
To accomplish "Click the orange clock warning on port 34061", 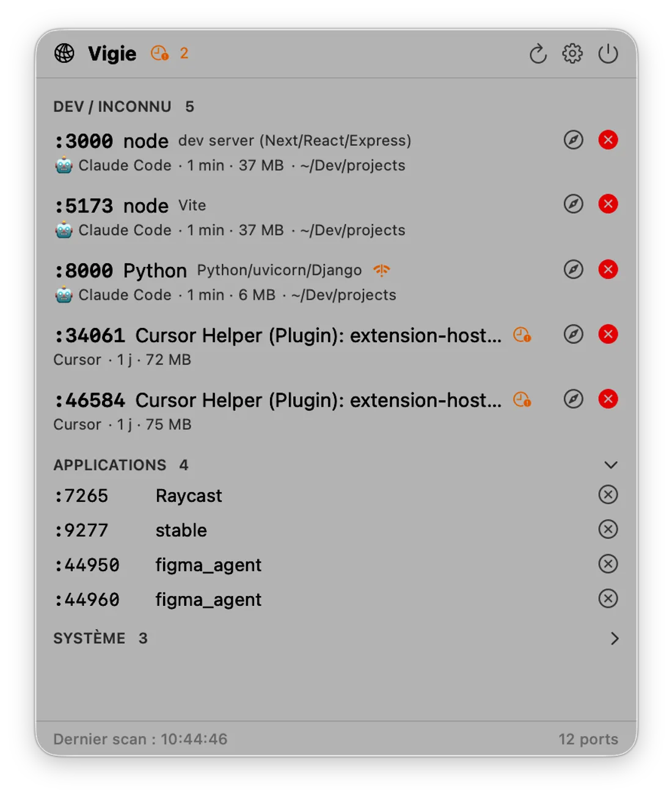I will click(x=522, y=335).
